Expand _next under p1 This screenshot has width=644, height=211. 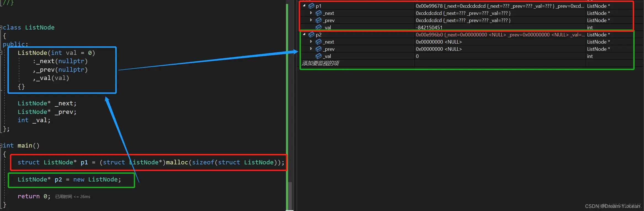coord(311,13)
